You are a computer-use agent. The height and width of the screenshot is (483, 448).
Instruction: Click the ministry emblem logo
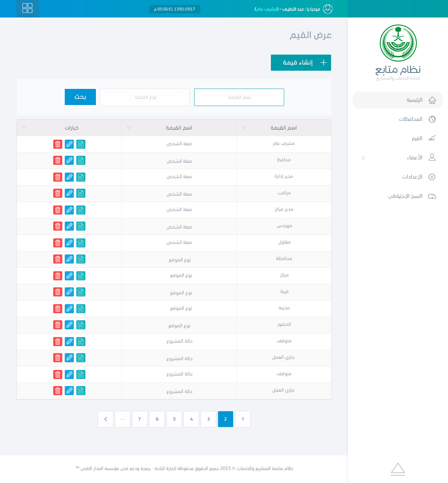click(398, 43)
